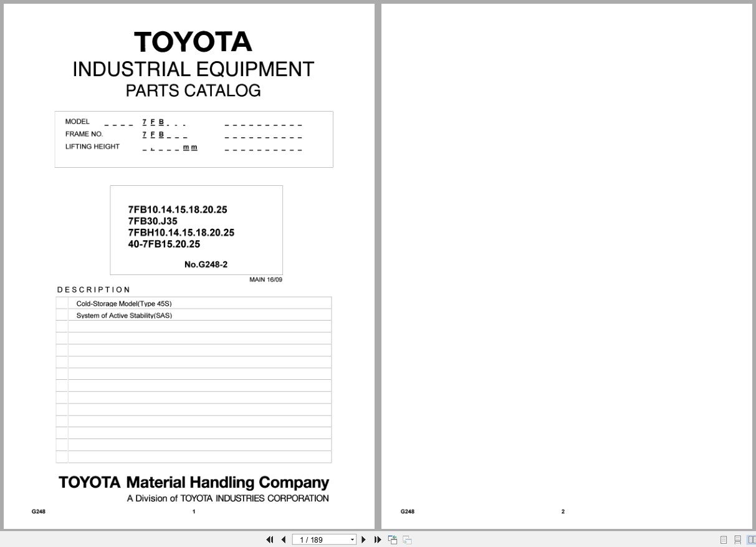Switch to continuous page scrolling layout
Screen dimensions: 756x547
click(x=738, y=540)
